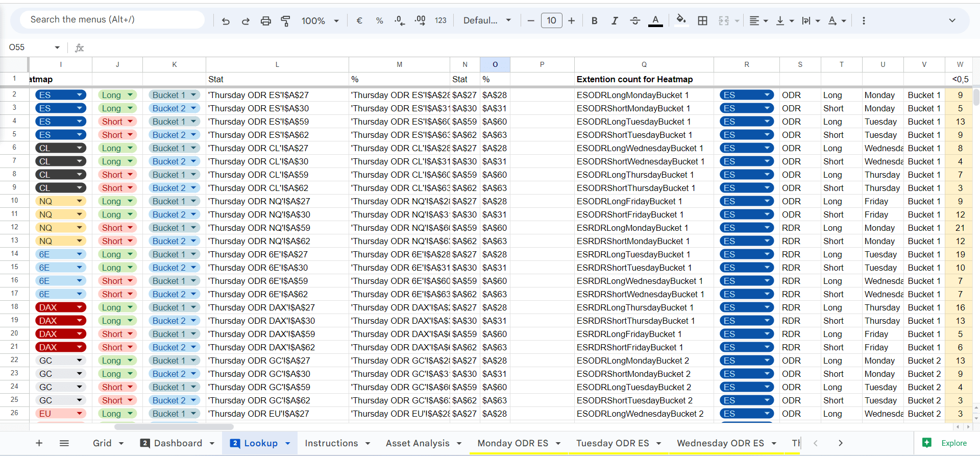Open the Default font dropdown
Screen dimensions: 980x456
(487, 20)
